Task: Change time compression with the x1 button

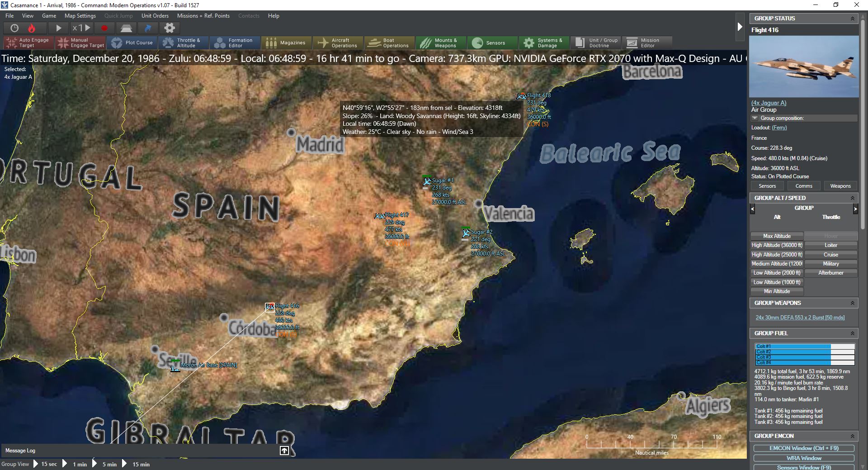Action: (81, 28)
